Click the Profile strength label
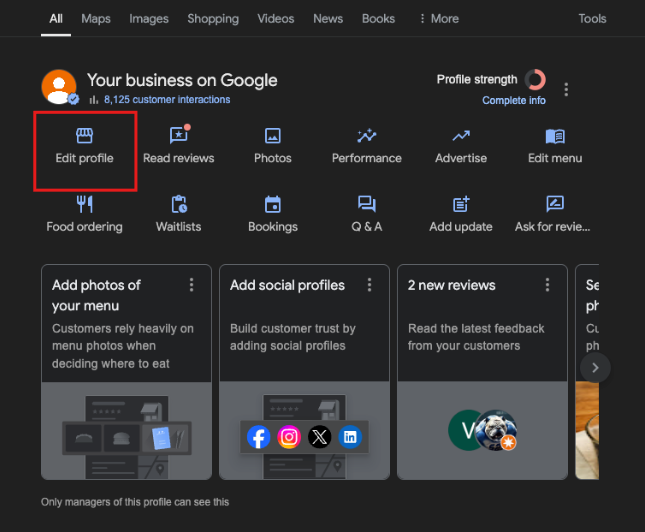Image resolution: width=645 pixels, height=532 pixels. 477,79
